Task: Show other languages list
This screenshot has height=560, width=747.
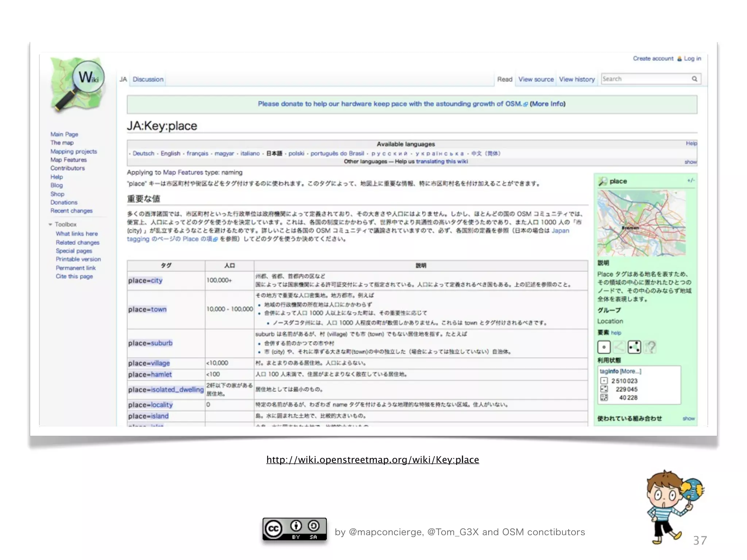Action: [x=690, y=162]
